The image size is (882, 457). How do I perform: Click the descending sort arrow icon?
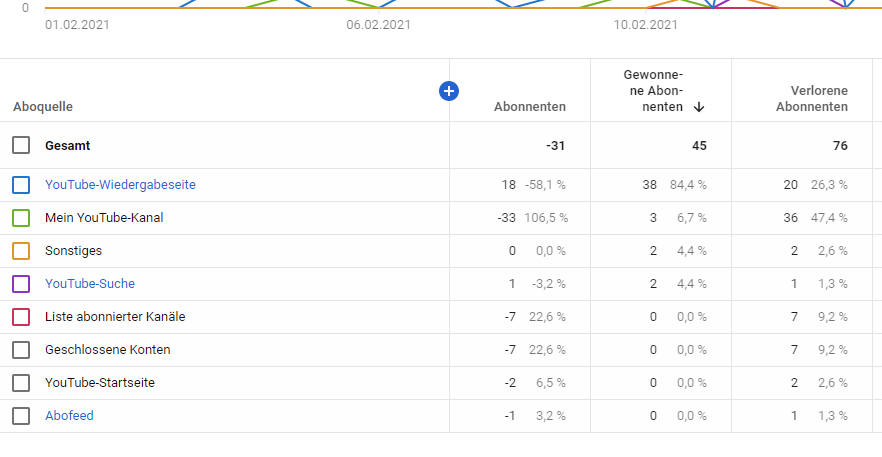click(x=699, y=107)
